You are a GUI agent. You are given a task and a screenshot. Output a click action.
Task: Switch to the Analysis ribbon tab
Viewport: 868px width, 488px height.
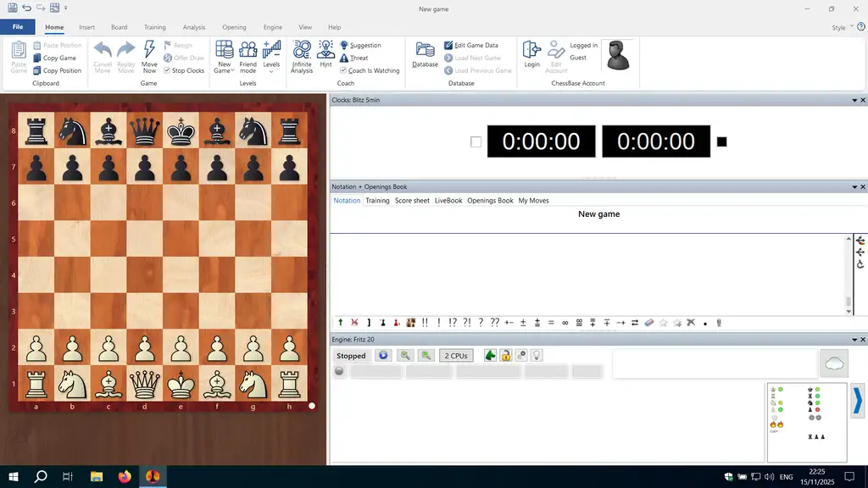pyautogui.click(x=194, y=27)
